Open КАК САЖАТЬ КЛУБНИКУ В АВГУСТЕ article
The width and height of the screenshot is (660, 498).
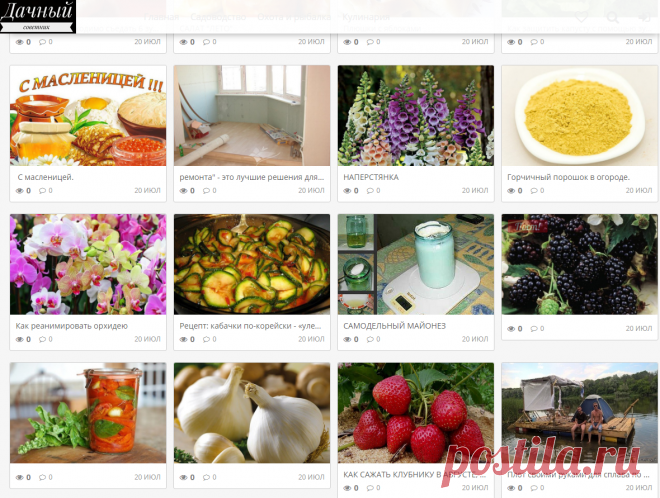click(415, 474)
